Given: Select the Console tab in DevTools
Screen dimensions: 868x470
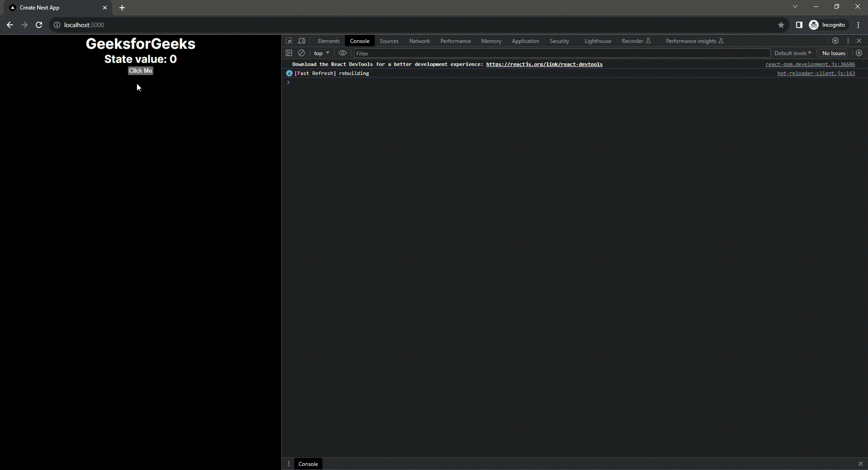Looking at the screenshot, I should point(359,41).
